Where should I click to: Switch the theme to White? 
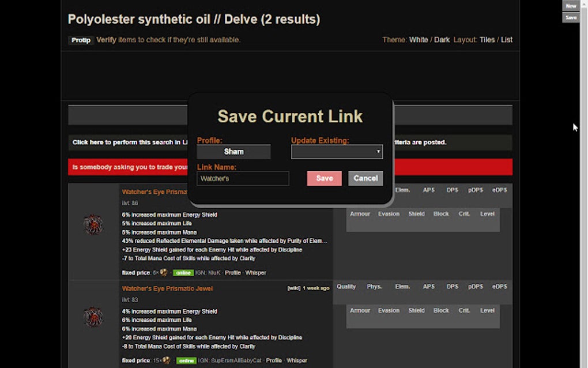point(419,39)
